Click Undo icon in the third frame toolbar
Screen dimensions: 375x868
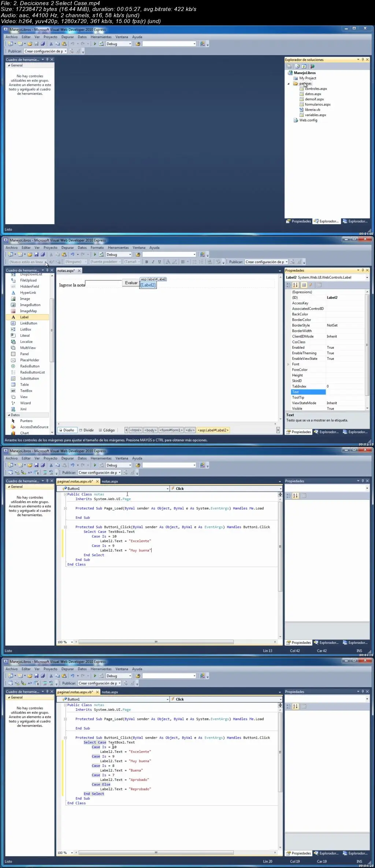pyautogui.click(x=72, y=465)
